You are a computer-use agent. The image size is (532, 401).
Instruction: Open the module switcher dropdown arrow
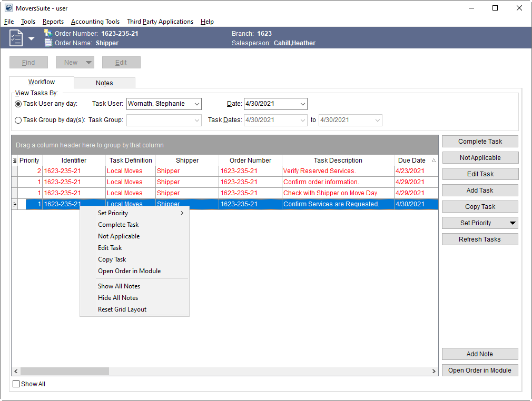(x=31, y=38)
